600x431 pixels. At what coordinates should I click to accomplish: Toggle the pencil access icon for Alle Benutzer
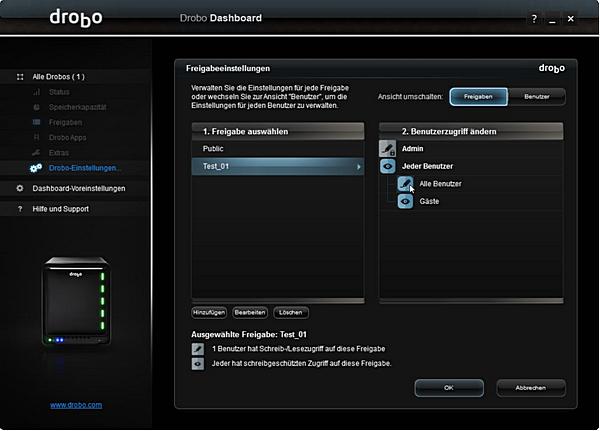pyautogui.click(x=405, y=184)
